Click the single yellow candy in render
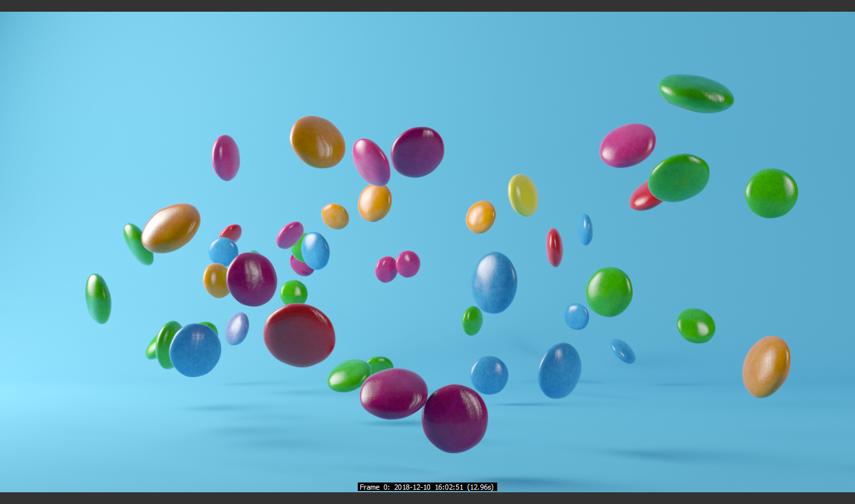The image size is (855, 504). point(523,195)
